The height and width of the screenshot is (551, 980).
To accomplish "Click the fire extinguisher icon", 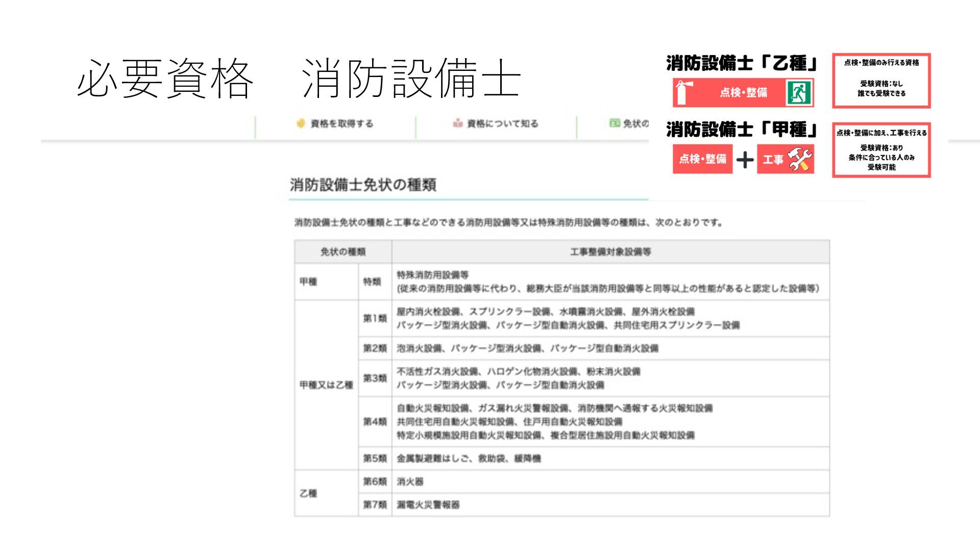I will 681,92.
